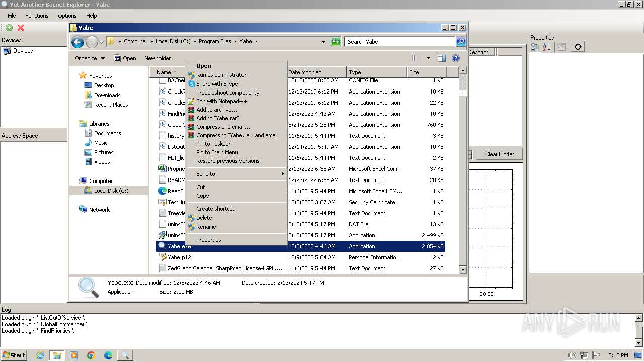Open the Functions menu in Yabe
The width and height of the screenshot is (644, 362).
pos(37,16)
